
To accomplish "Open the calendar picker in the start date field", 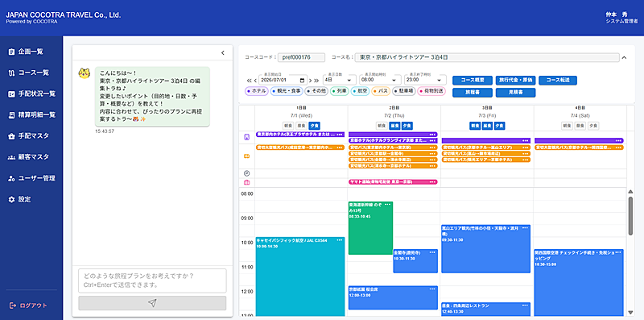I will click(303, 81).
